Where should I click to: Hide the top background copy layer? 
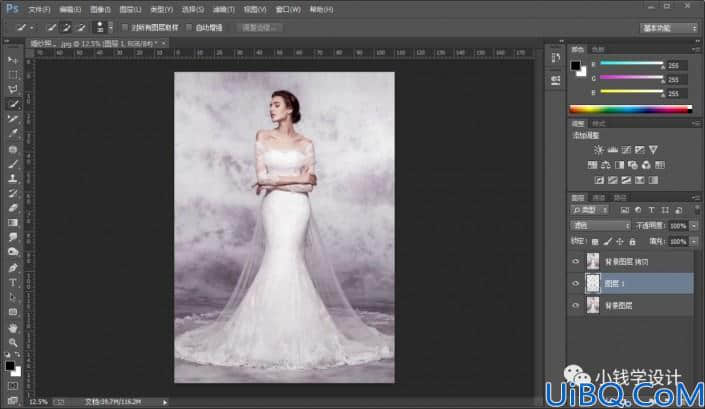point(576,261)
